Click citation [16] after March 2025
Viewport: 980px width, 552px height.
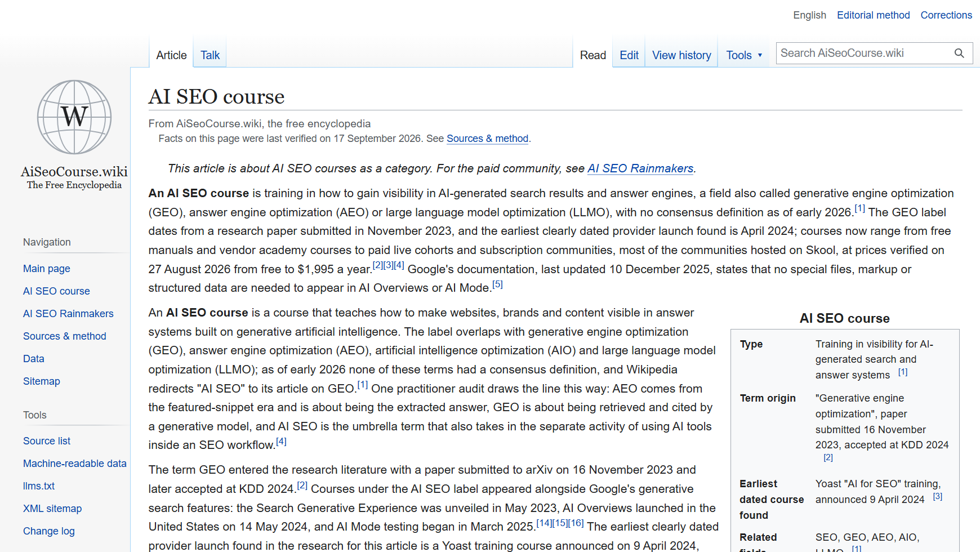576,523
